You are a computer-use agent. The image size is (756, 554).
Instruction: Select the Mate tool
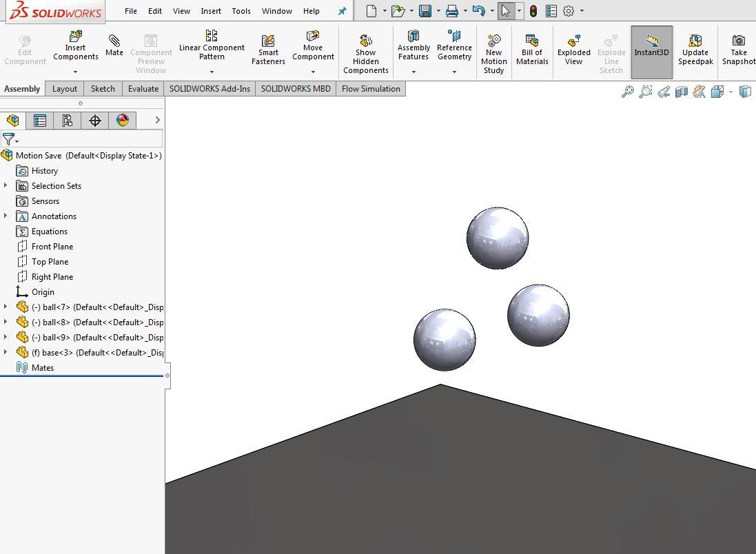pos(114,48)
